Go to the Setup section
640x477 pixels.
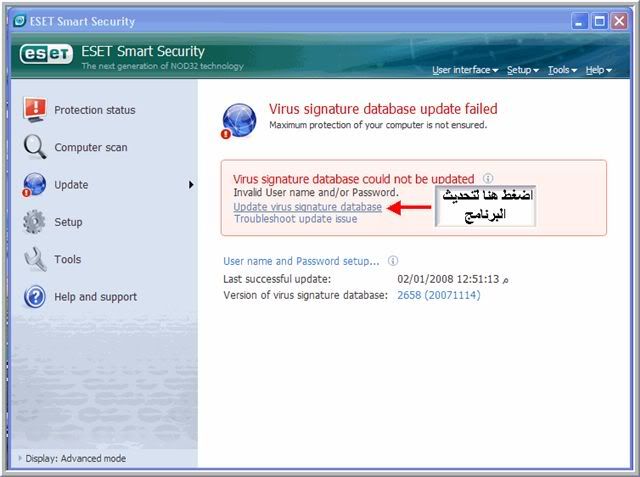click(x=68, y=222)
